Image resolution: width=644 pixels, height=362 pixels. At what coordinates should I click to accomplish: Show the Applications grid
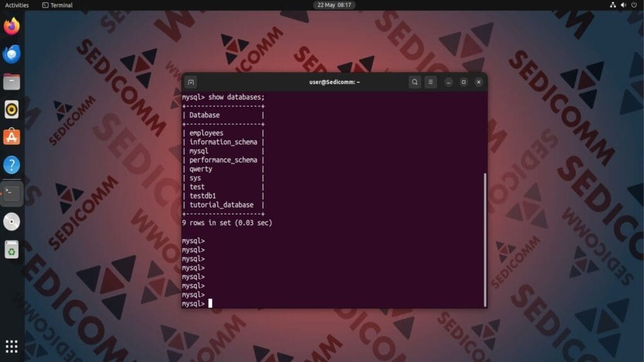pyautogui.click(x=11, y=345)
